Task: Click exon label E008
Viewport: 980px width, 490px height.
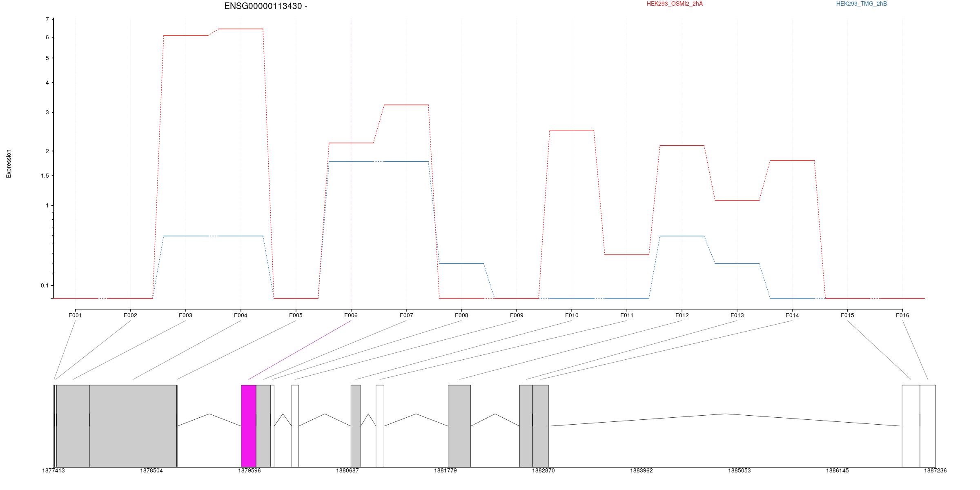Action: [x=461, y=315]
